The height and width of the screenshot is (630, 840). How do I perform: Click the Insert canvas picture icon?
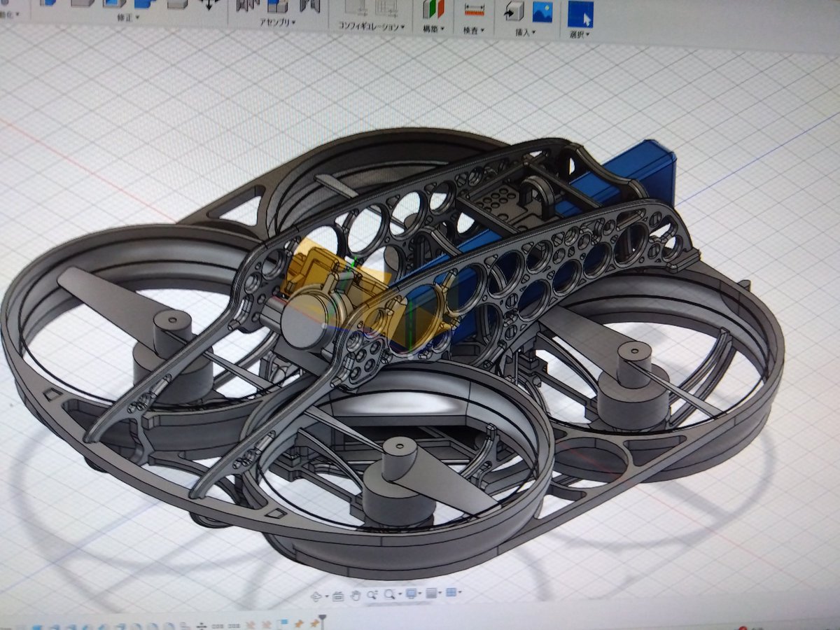542,12
